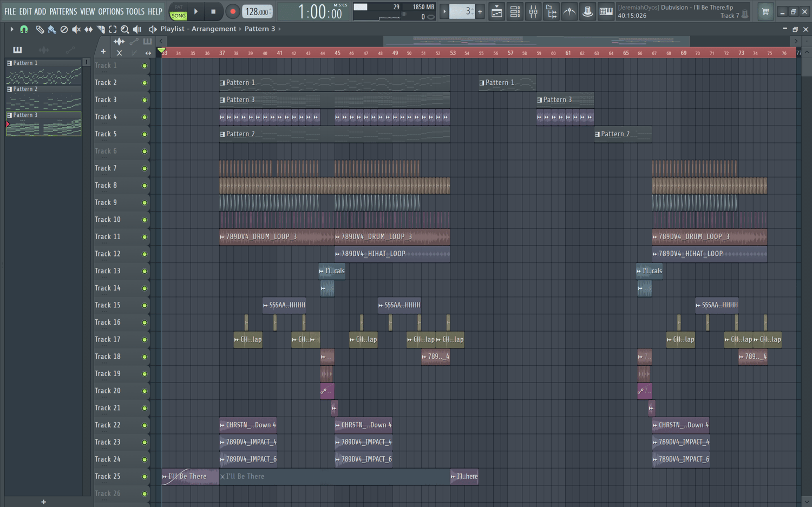Start playback with the play button
Image resolution: width=812 pixels, height=507 pixels.
[x=196, y=11]
